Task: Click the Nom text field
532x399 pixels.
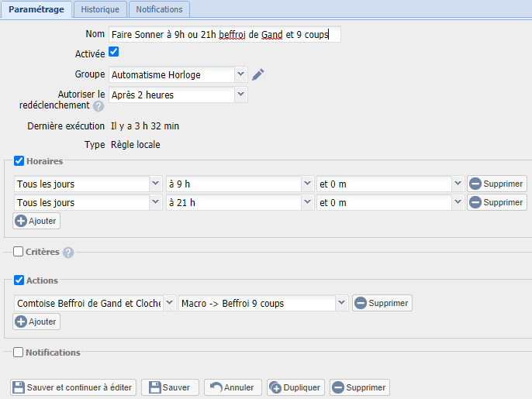Action: [223, 34]
